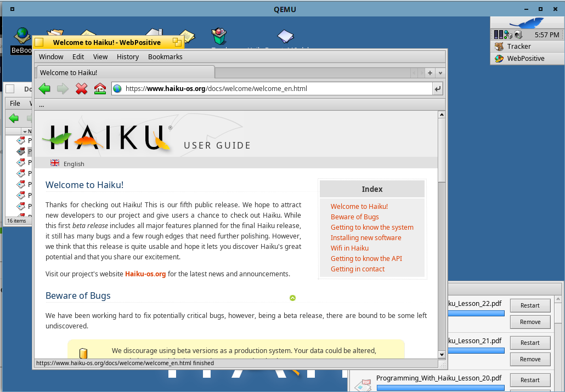Remove the Lesson_22.pdf download
565x392 pixels.
coord(530,322)
